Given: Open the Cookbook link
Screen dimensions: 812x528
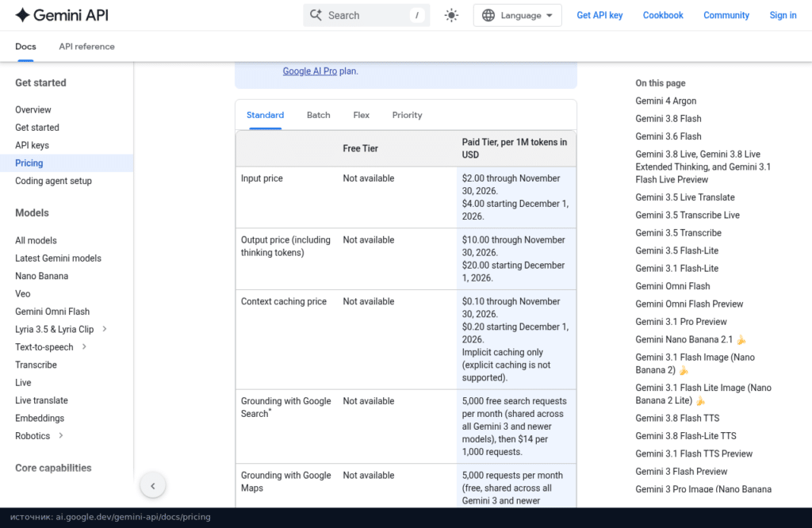Looking at the screenshot, I should tap(663, 16).
